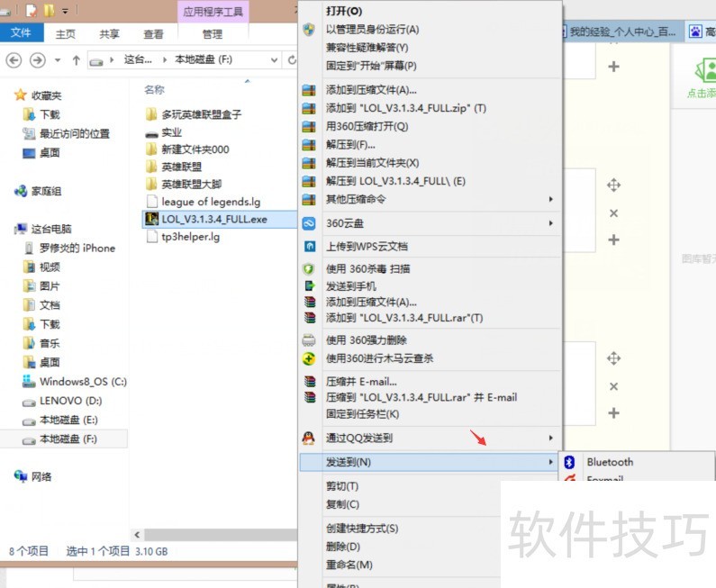Screen dimensions: 716x588
Task: Select 桌面 under 收藏夹
Action: (x=50, y=152)
